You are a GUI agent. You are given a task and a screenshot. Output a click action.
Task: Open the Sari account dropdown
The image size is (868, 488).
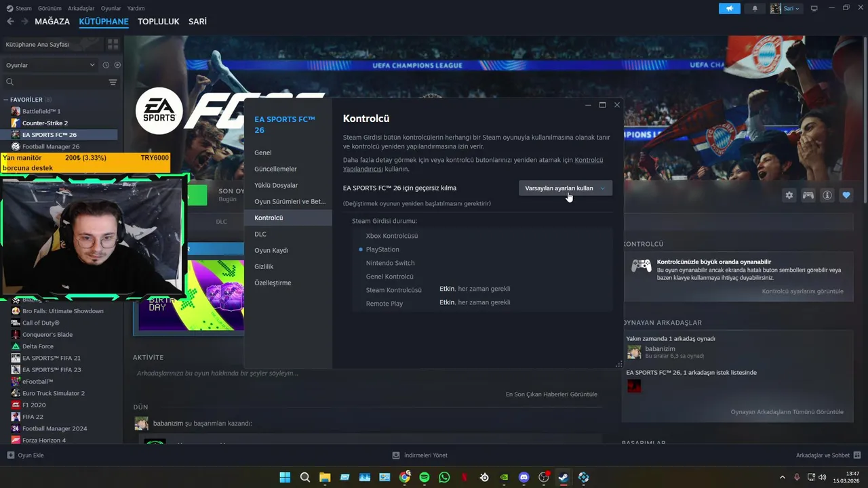(x=786, y=9)
